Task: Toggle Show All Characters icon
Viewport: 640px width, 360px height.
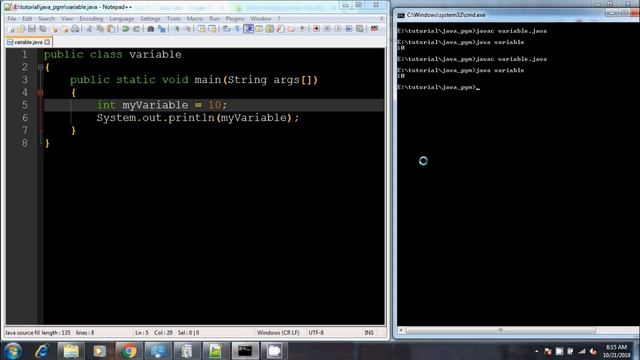Action: [x=237, y=29]
